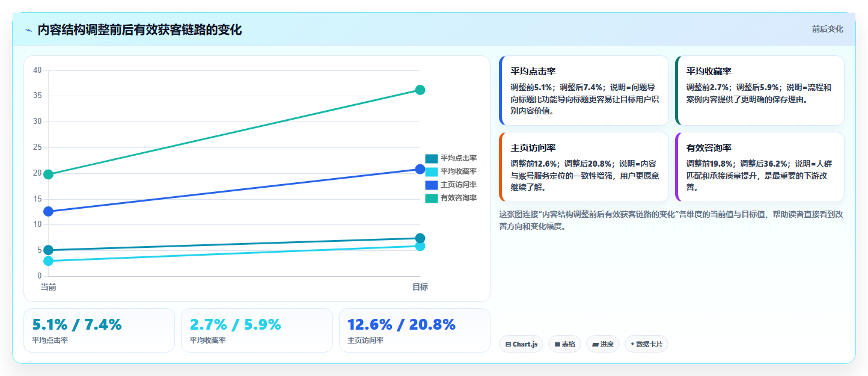Click the 2.7% / 5.9% stat card
Screen dimensions: 868x376
pos(257,330)
